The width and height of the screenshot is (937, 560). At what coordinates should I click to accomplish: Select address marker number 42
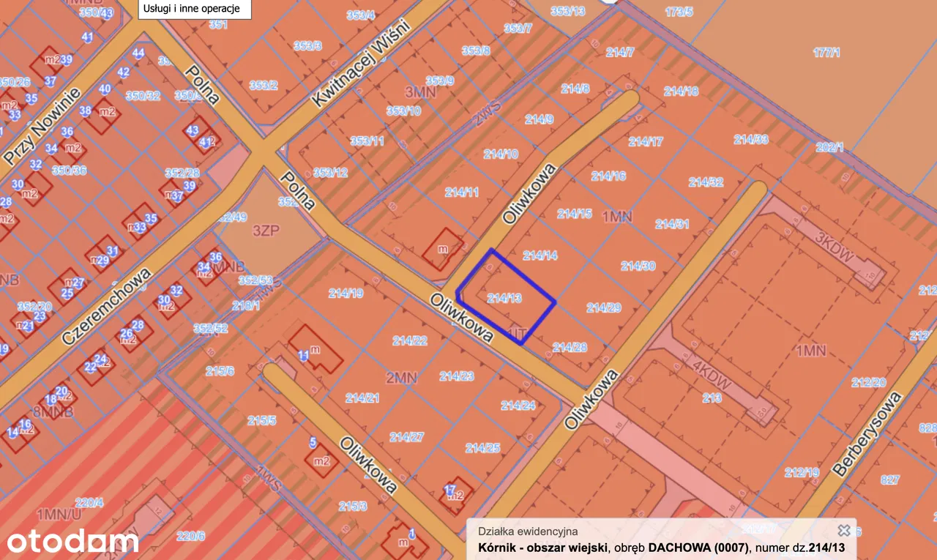(x=123, y=72)
